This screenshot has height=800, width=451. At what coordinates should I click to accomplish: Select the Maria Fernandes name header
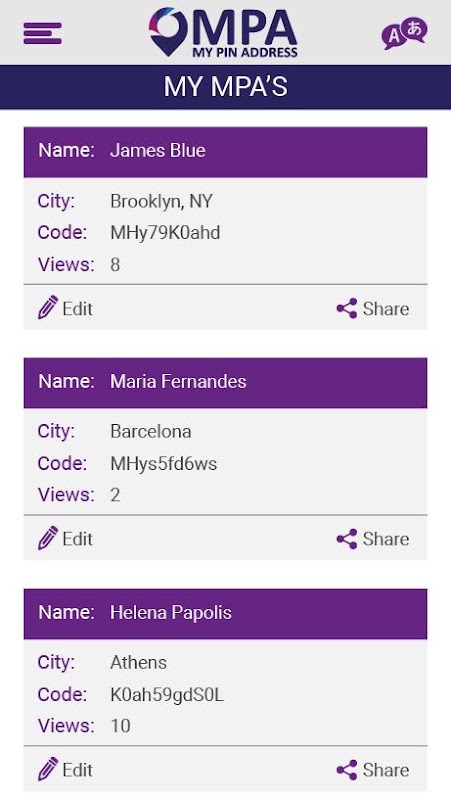pyautogui.click(x=226, y=383)
